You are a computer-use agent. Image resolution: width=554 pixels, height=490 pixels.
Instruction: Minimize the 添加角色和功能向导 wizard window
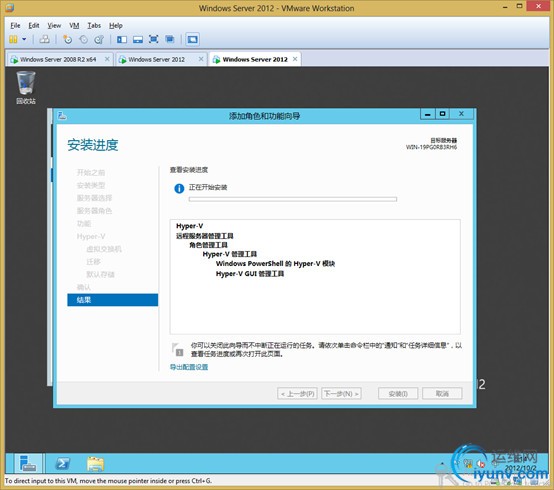[x=428, y=114]
